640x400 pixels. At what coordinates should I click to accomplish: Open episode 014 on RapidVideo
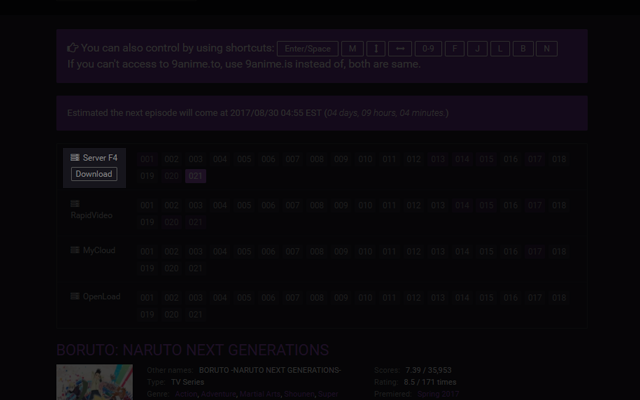pos(462,205)
